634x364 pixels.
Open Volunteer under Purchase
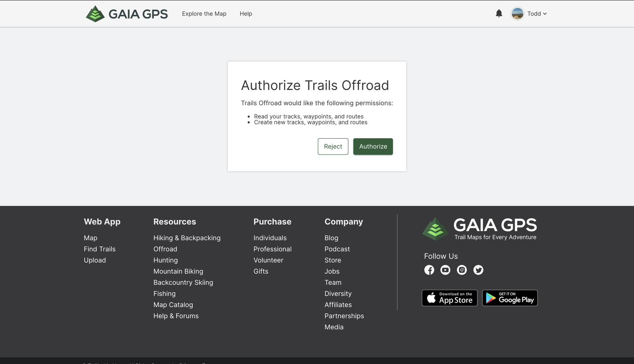coord(268,260)
